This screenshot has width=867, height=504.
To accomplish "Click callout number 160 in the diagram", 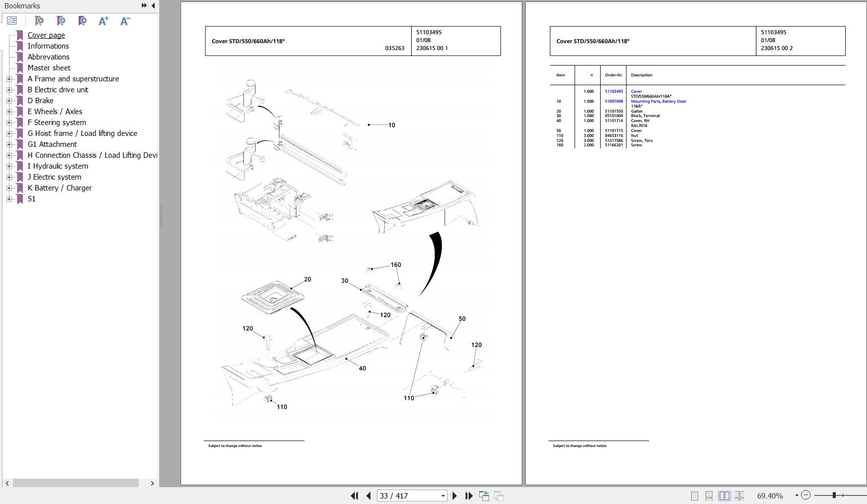I will [396, 265].
